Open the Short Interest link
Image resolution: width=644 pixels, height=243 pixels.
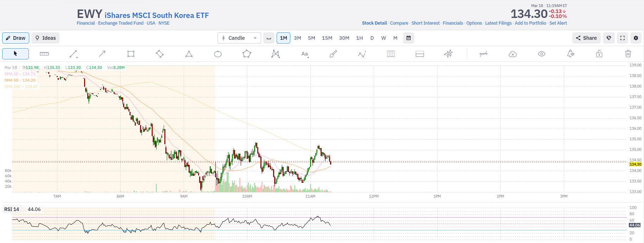tap(425, 23)
